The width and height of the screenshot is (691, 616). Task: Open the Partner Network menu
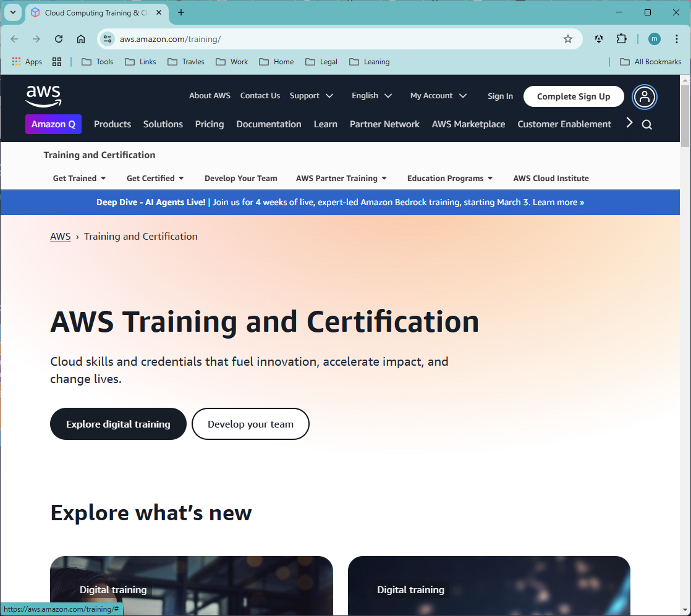[x=384, y=124]
